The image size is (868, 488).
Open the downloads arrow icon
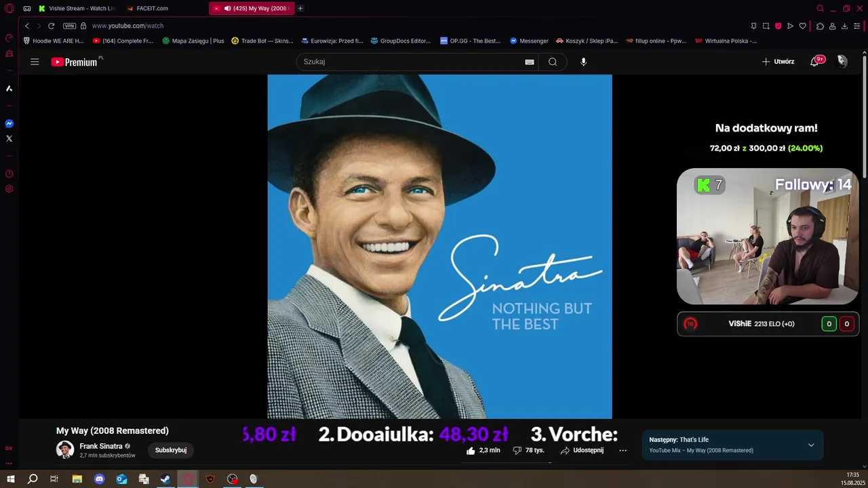(x=844, y=26)
